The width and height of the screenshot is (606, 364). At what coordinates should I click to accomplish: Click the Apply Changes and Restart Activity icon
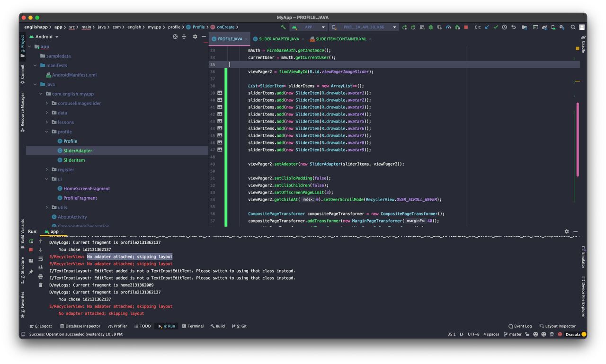413,27
